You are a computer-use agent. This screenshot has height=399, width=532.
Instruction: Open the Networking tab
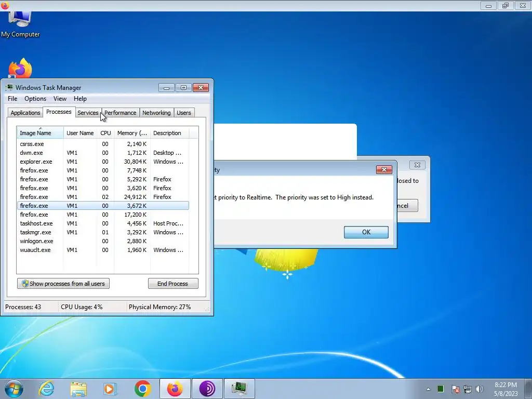tap(156, 113)
